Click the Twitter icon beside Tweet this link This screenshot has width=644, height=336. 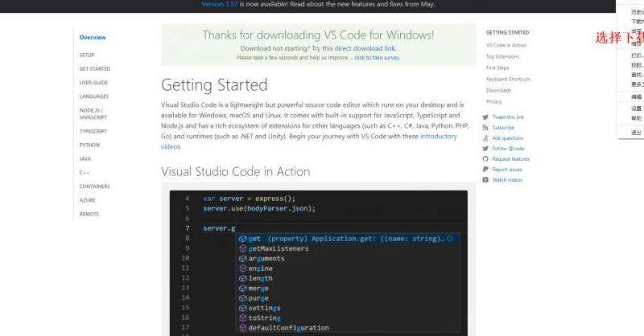485,117
